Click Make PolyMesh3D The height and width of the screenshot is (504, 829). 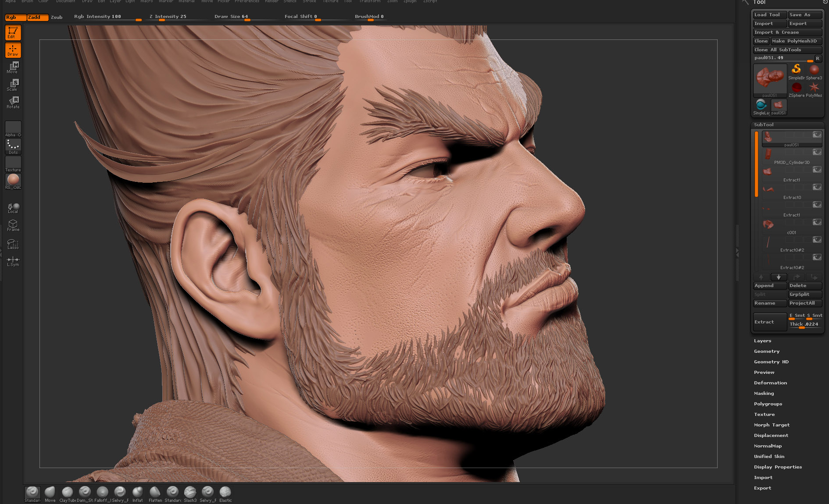click(796, 41)
